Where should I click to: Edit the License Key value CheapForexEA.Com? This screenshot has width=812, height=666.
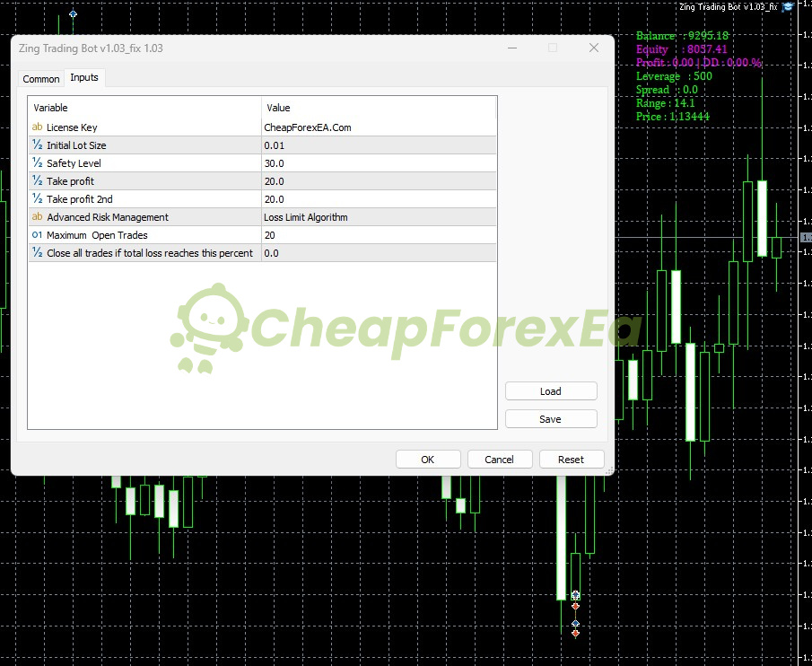(x=379, y=127)
